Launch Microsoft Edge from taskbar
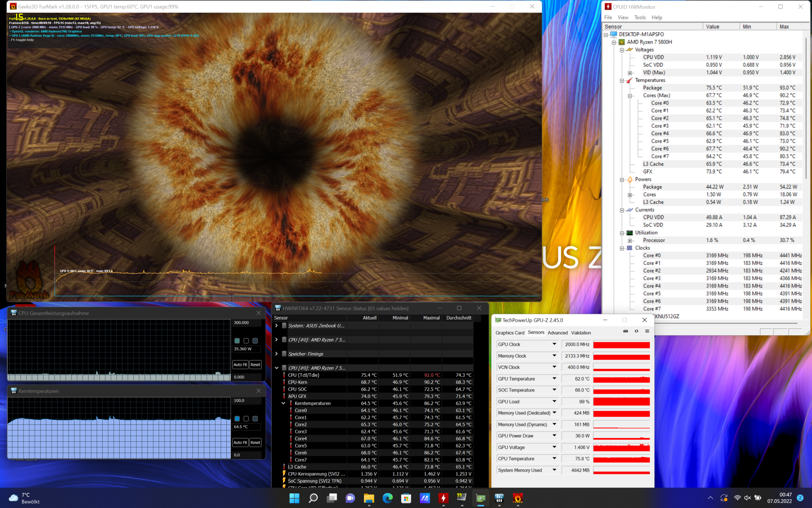The image size is (812, 508). pos(387,498)
